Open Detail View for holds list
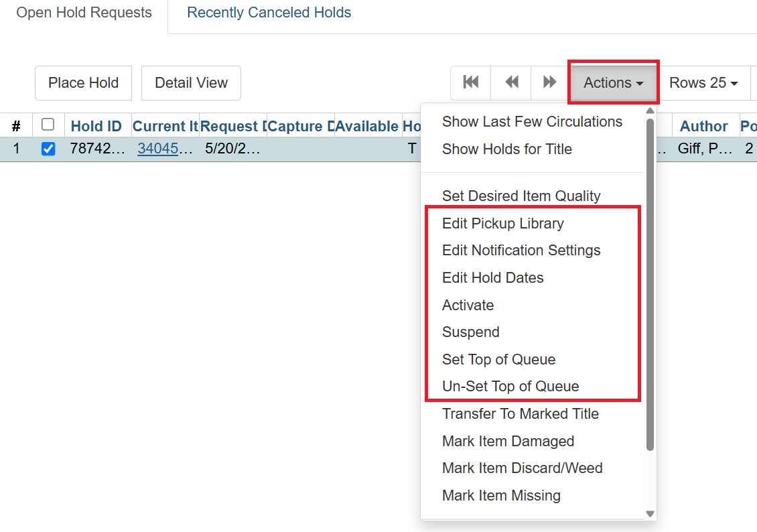The image size is (757, 532). click(x=191, y=82)
